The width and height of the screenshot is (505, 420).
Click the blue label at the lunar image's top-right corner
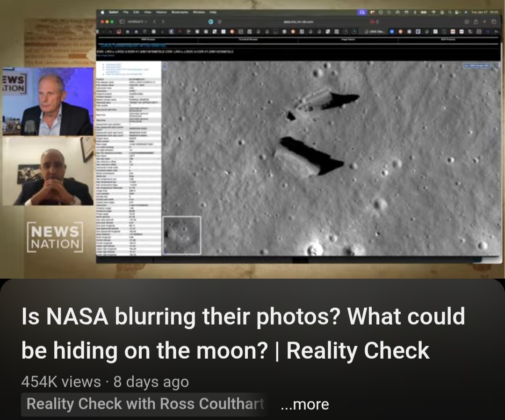coord(476,65)
